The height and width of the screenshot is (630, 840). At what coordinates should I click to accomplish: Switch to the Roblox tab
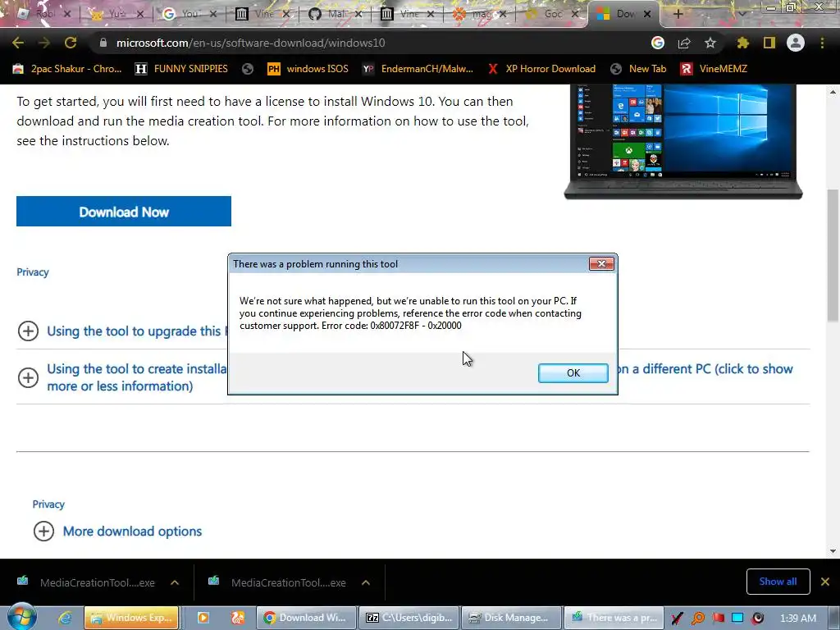tap(43, 14)
